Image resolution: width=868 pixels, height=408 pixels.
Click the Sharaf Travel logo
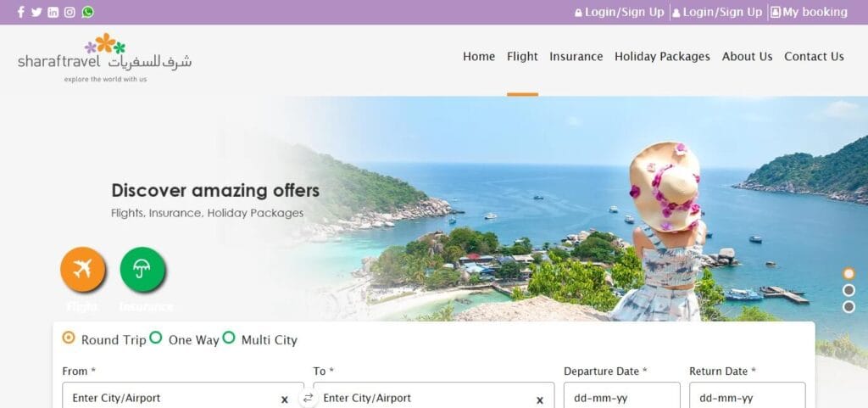coord(104,58)
